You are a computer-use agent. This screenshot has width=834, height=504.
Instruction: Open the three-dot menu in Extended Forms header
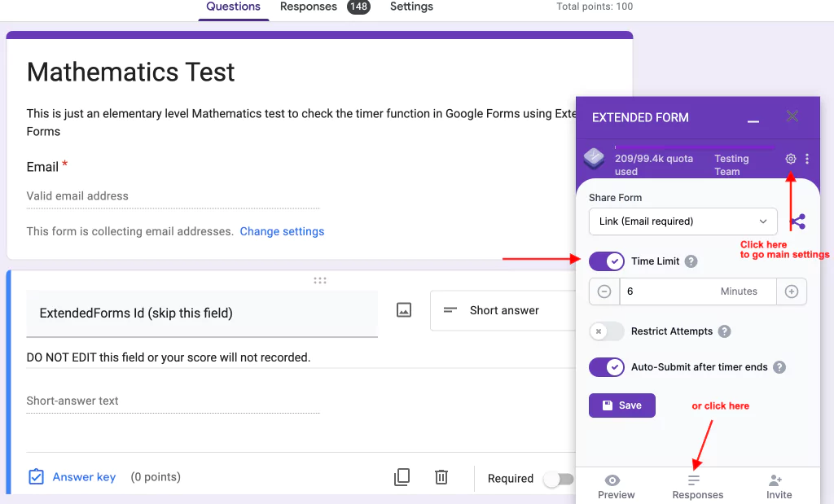click(x=807, y=159)
